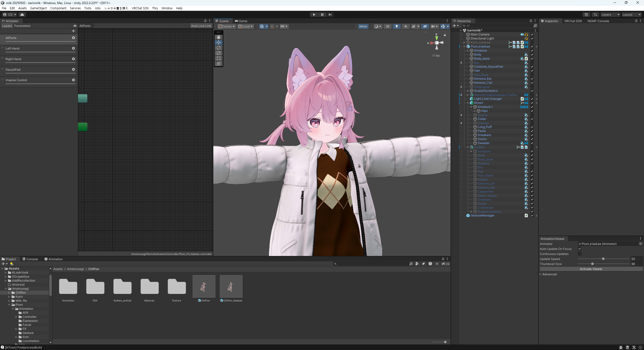Select the Hand view tool
This screenshot has height=350, width=644.
pos(218,37)
